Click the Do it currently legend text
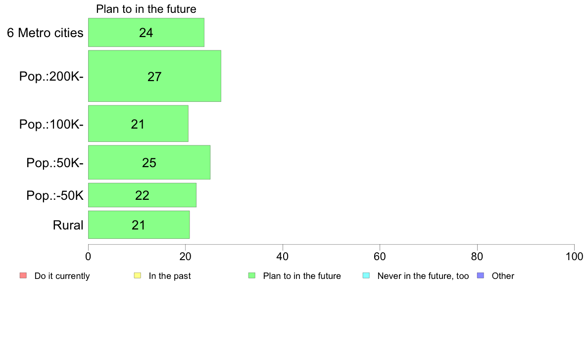 click(62, 276)
